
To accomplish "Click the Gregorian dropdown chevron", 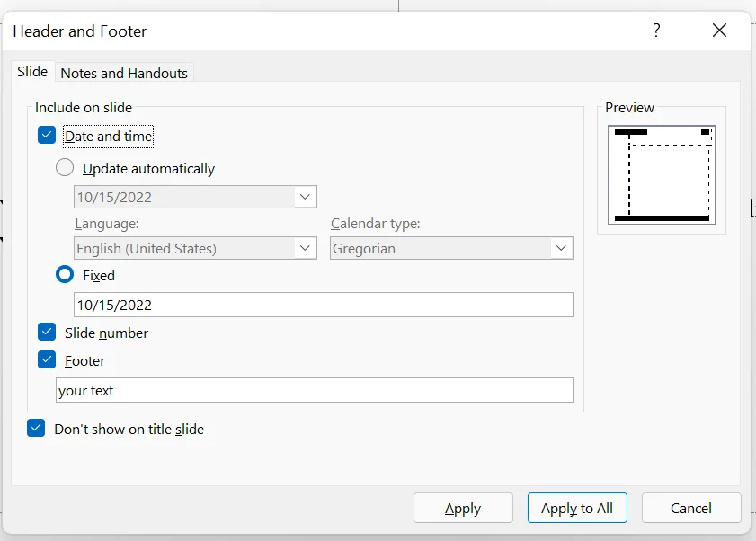I will (561, 248).
